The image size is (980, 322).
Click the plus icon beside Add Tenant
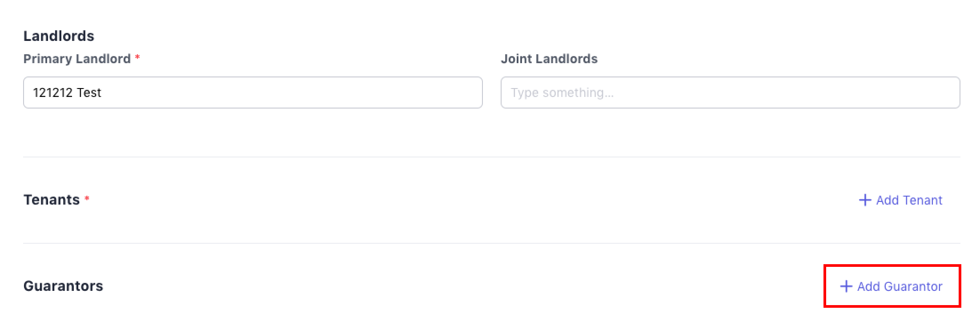coord(864,200)
